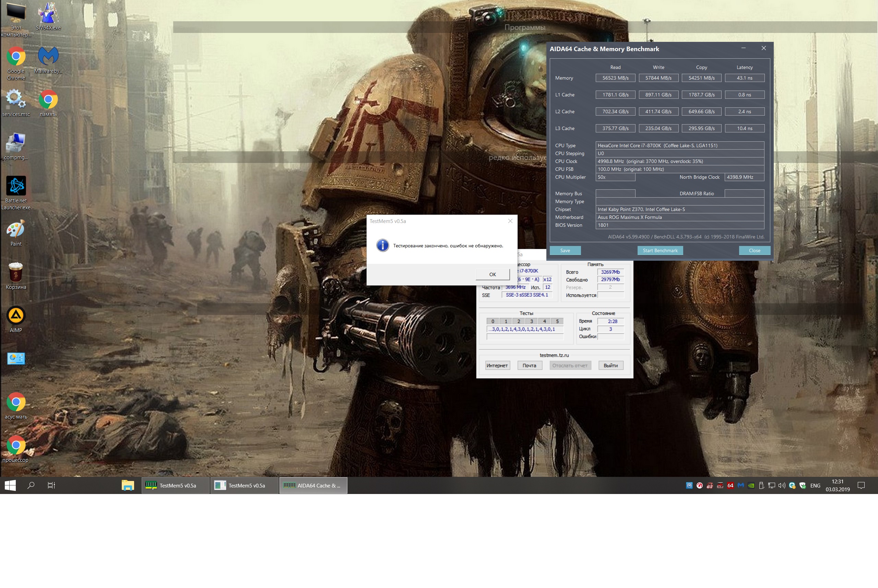Open the services.msc desktop shortcut

[16, 102]
